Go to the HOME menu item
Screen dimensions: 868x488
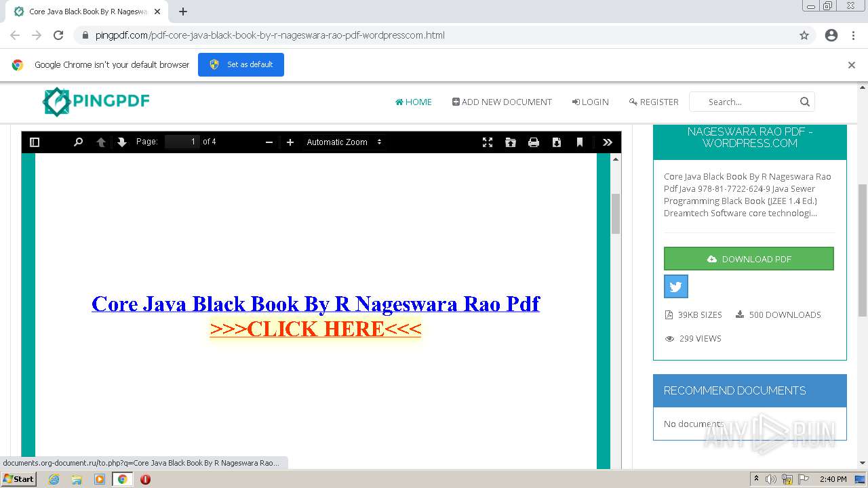414,102
